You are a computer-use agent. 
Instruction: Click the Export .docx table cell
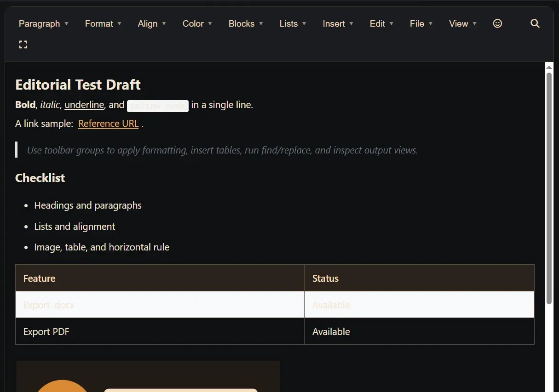(x=160, y=305)
